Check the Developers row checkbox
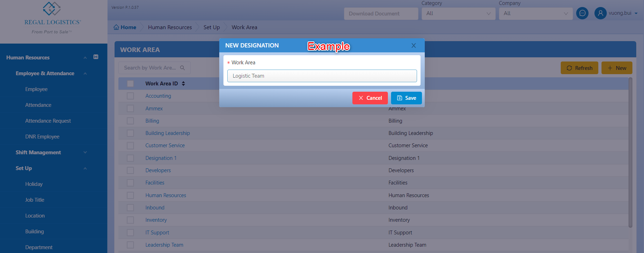 pyautogui.click(x=130, y=170)
